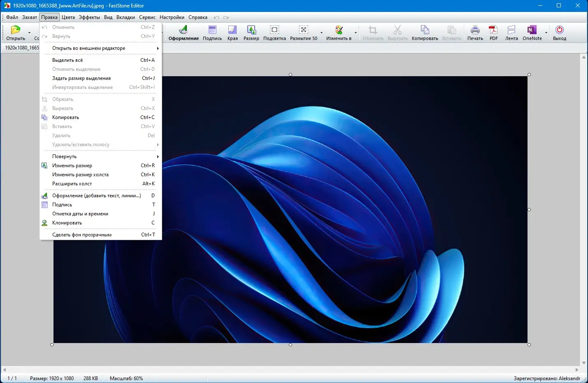This screenshot has height=383, width=588.
Task: Click the vertical scrollbar down arrow
Action: [583, 363]
